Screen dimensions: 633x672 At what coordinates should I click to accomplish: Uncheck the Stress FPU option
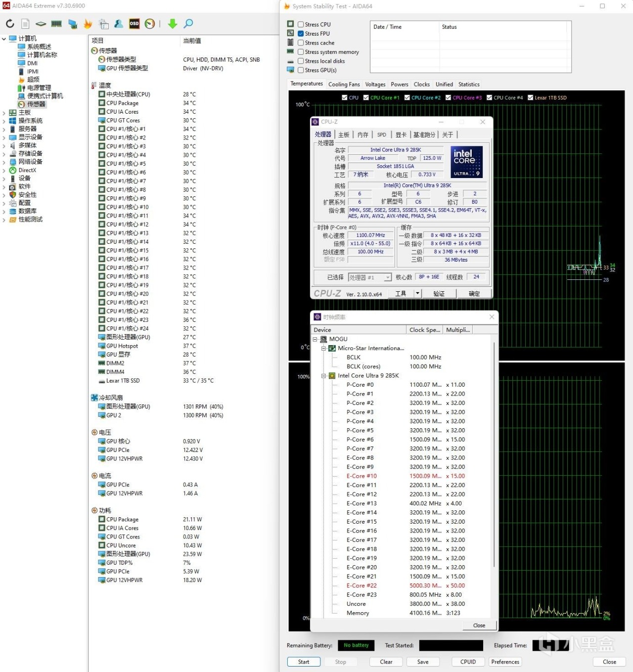pos(301,34)
